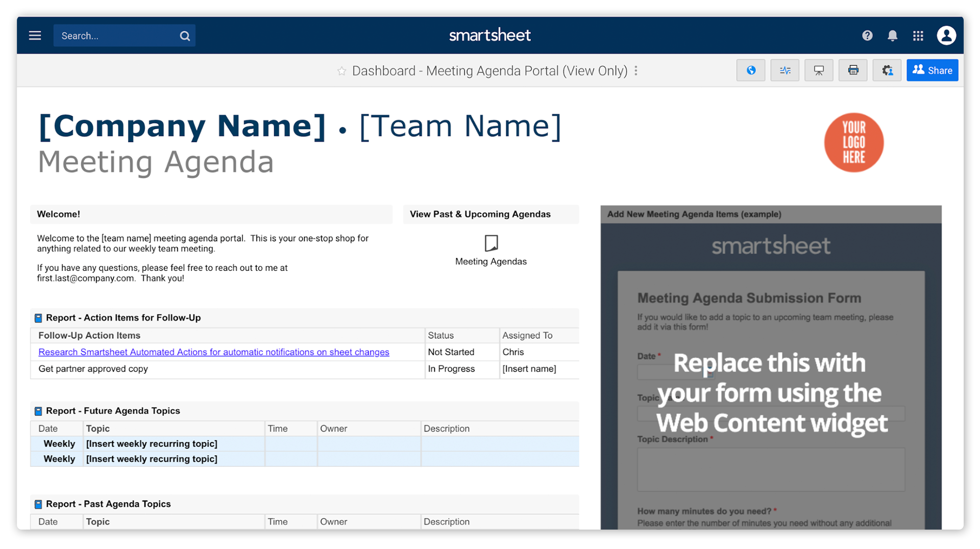The width and height of the screenshot is (980, 549).
Task: Click the blue Share button
Action: [932, 70]
